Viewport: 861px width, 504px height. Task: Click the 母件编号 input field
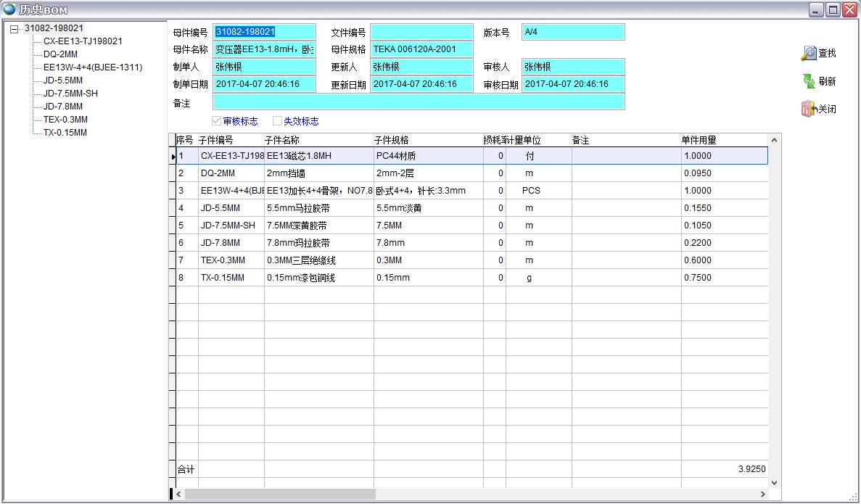tap(265, 32)
